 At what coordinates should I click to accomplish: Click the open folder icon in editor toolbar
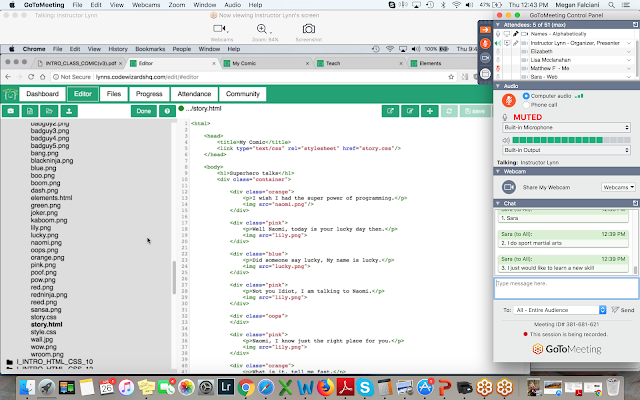coord(49,111)
